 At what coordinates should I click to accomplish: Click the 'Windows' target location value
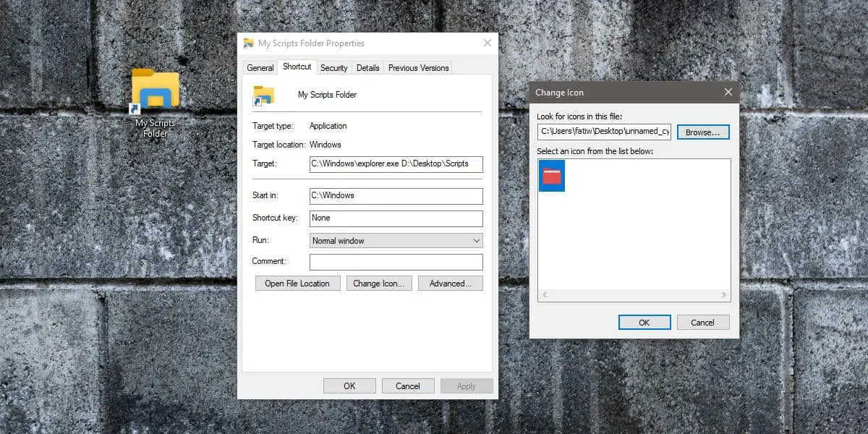(325, 145)
